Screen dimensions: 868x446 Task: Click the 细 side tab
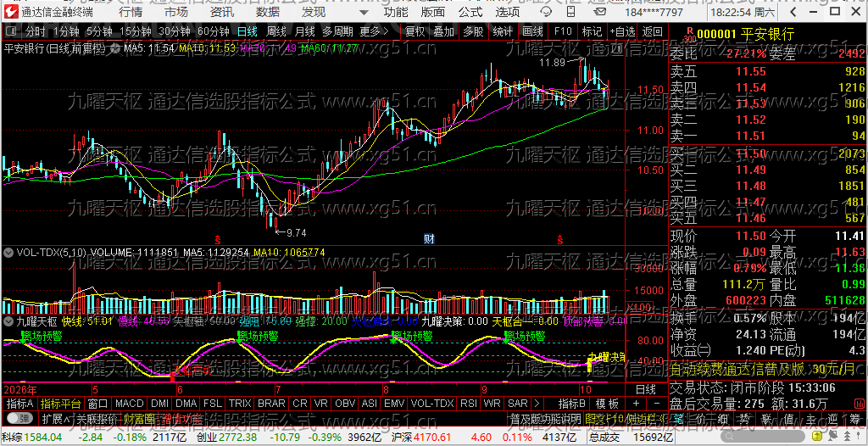722,418
